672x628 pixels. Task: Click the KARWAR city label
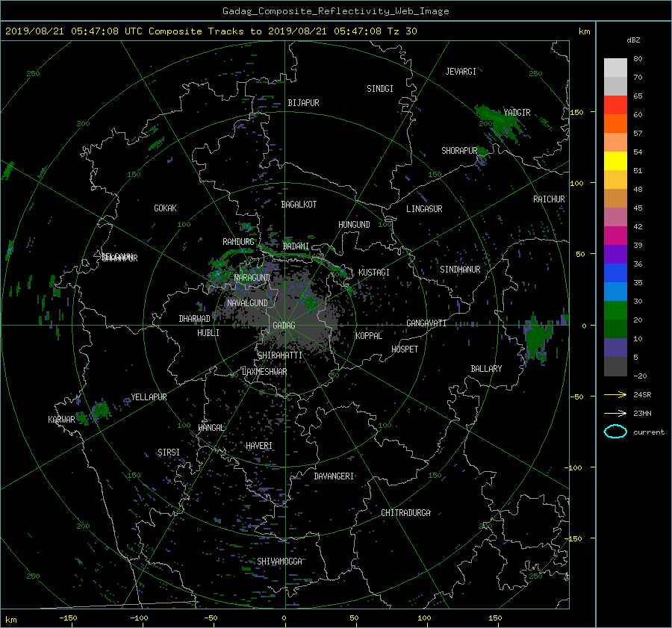[61, 420]
